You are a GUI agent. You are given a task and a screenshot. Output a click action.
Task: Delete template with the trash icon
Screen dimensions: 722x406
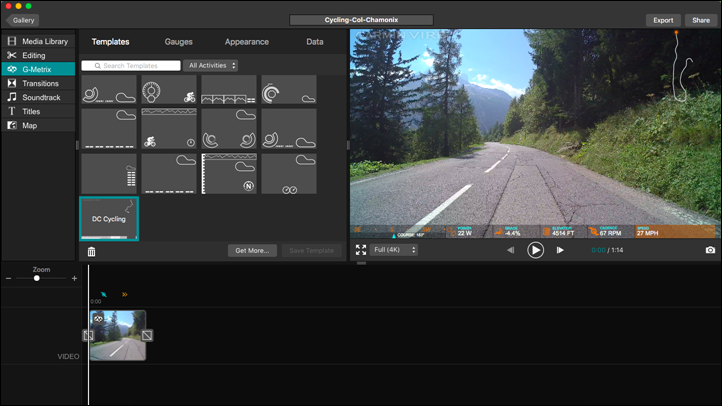point(91,251)
